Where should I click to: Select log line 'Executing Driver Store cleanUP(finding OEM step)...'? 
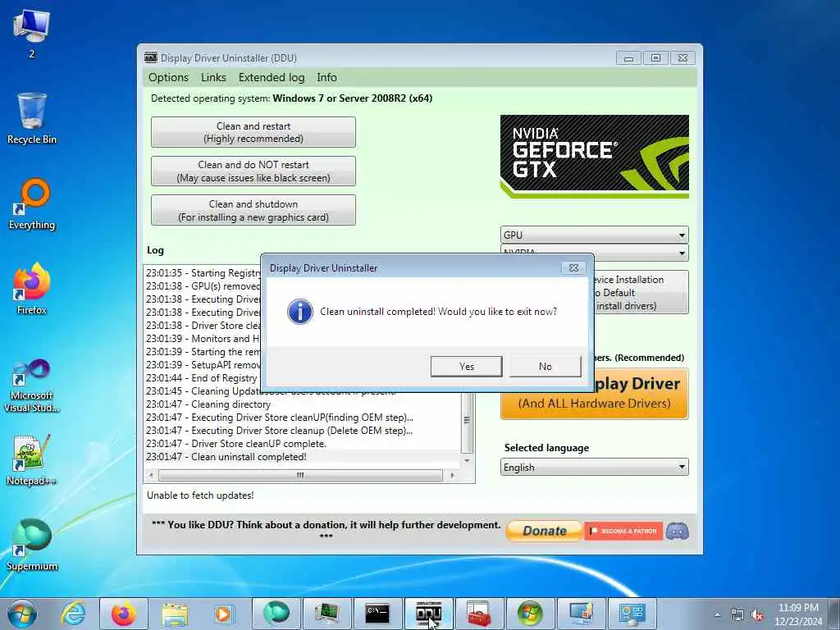pos(302,418)
